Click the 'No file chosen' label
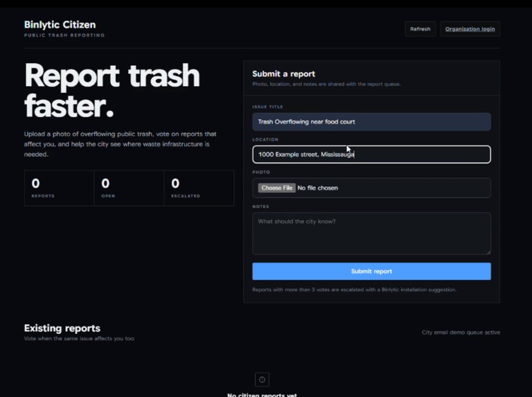Screen dimensions: 532x397 coord(317,188)
